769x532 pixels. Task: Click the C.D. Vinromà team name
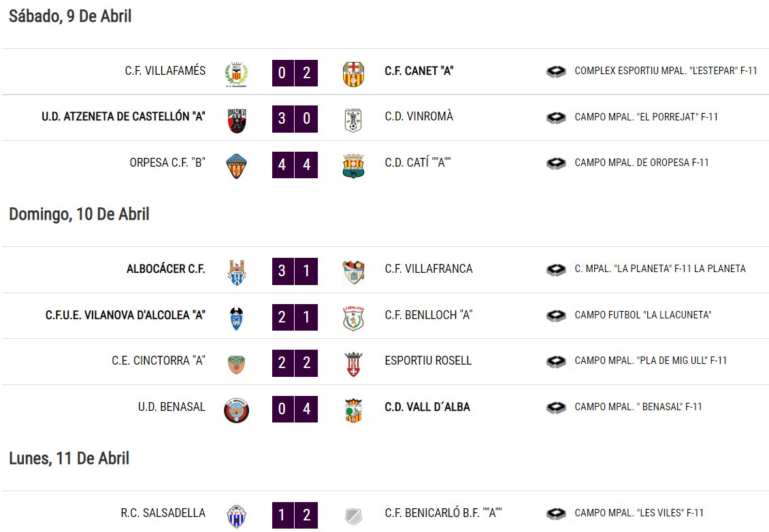pyautogui.click(x=419, y=116)
